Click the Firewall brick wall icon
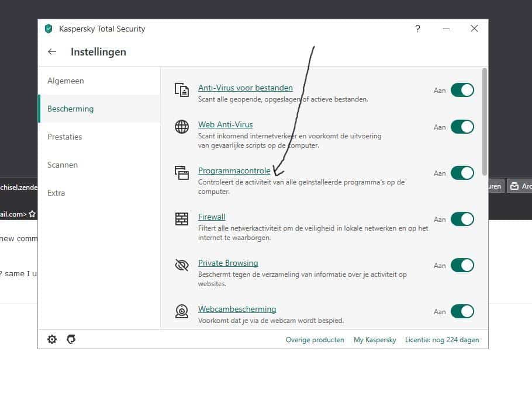532x407 pixels. 182,219
